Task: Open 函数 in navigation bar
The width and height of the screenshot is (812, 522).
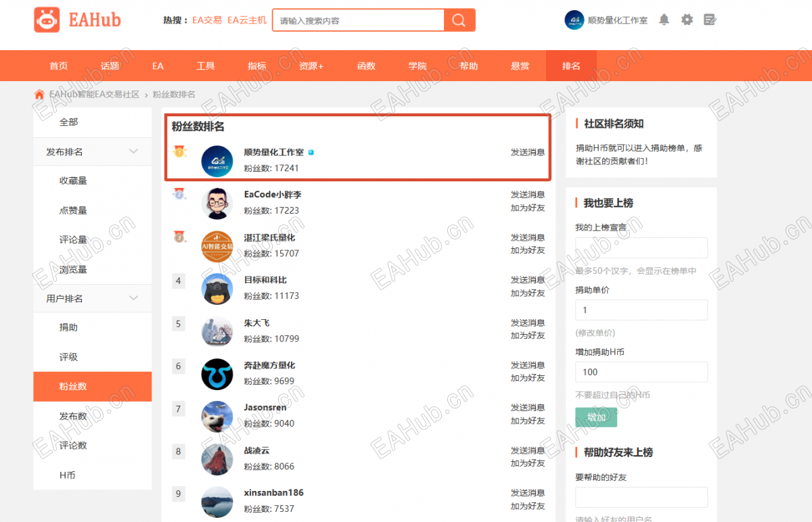Action: [366, 66]
